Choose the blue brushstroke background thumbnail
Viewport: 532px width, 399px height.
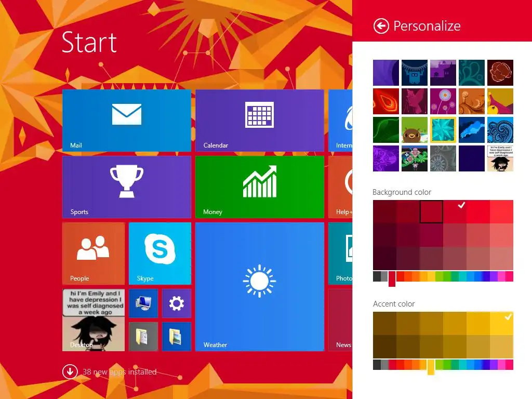(472, 130)
